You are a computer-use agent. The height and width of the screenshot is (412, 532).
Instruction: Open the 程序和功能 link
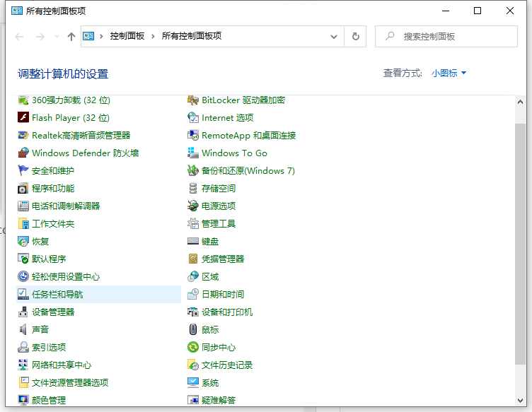point(53,189)
